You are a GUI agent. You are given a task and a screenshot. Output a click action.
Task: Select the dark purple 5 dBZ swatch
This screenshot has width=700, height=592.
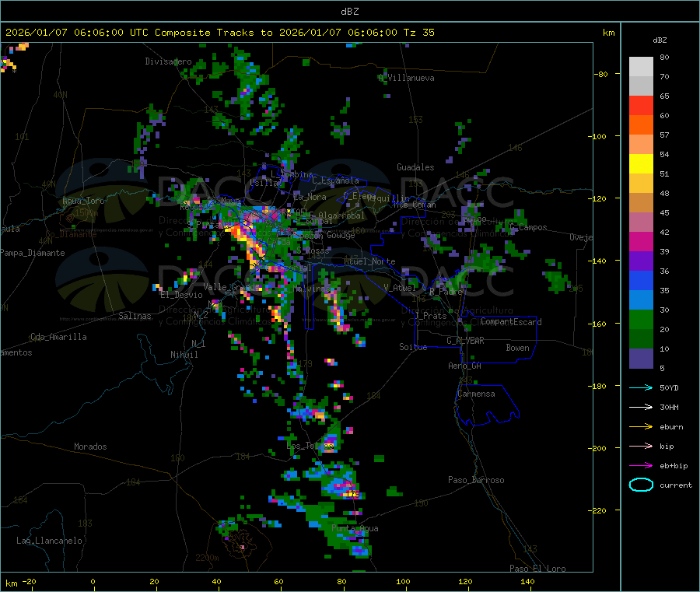(x=641, y=359)
